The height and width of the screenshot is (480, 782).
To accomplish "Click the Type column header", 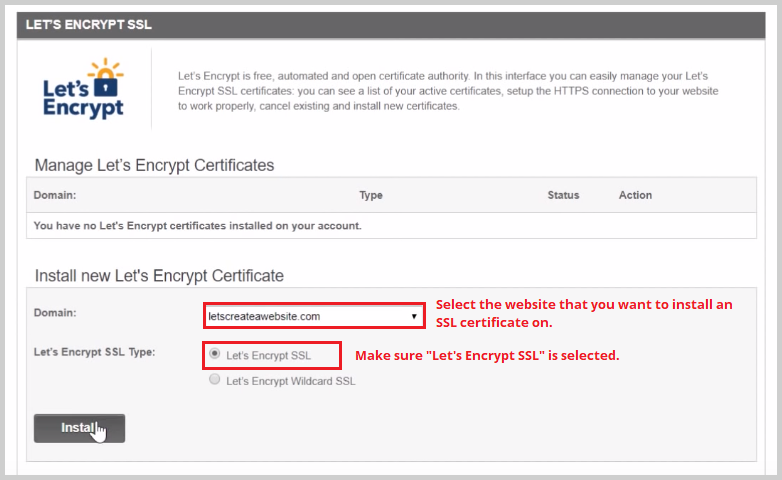I will 371,195.
